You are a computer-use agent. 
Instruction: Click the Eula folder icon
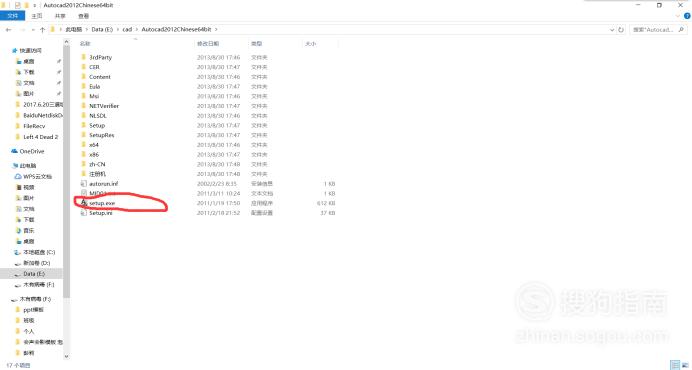pos(84,87)
